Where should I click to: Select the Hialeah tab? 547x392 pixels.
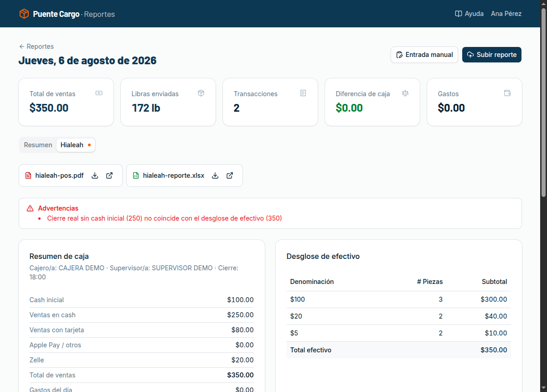tap(76, 145)
